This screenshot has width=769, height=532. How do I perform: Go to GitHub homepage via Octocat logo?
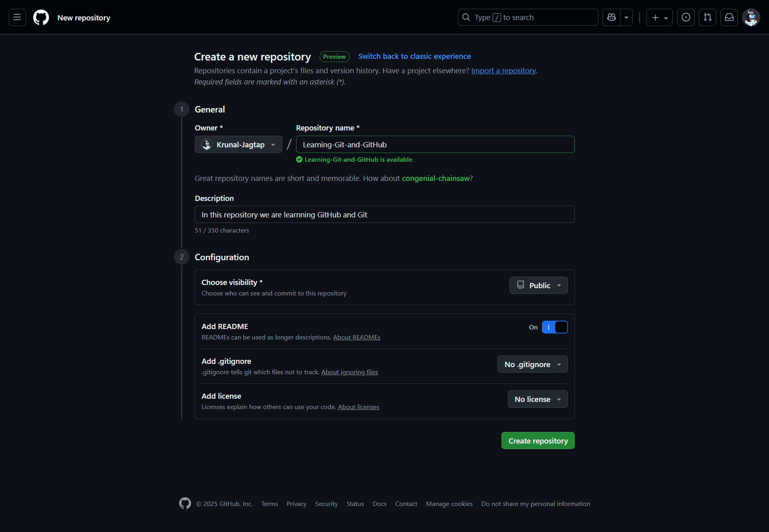[41, 17]
